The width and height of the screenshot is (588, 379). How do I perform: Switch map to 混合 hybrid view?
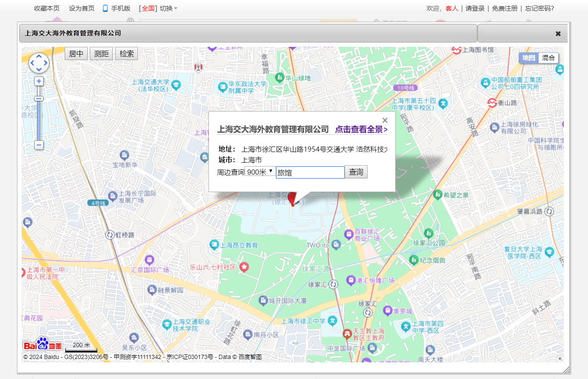(x=548, y=58)
